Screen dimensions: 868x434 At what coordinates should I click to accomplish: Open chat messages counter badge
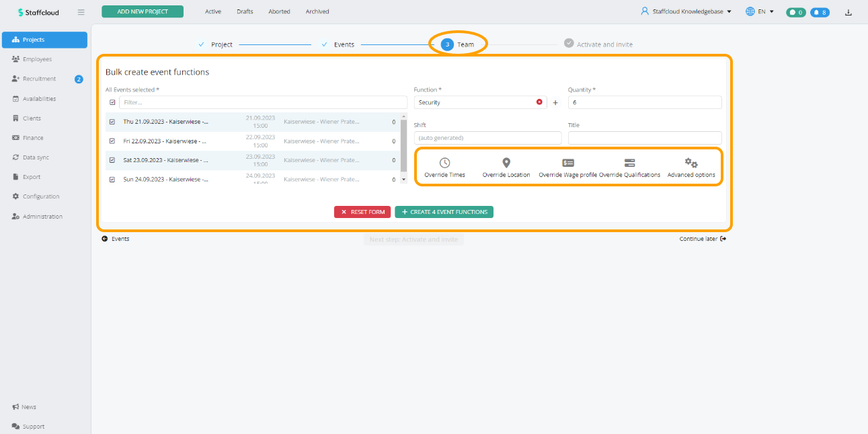pyautogui.click(x=796, y=12)
